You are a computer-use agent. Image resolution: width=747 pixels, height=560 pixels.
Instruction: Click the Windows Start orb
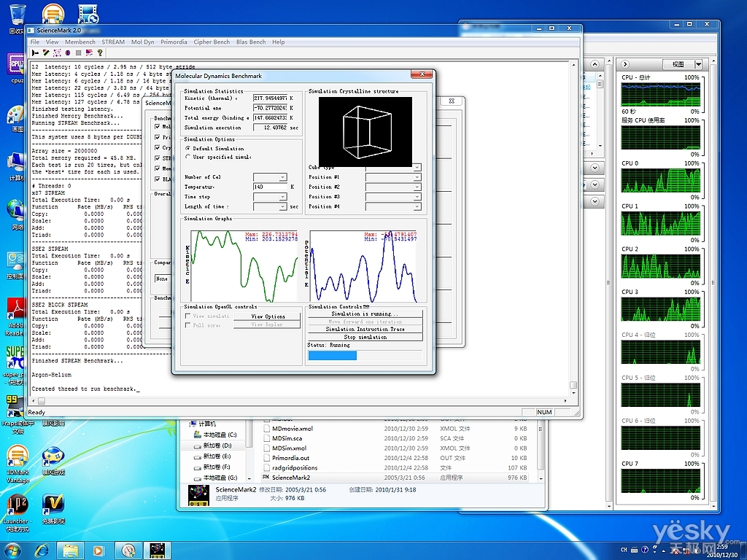pos(13,551)
